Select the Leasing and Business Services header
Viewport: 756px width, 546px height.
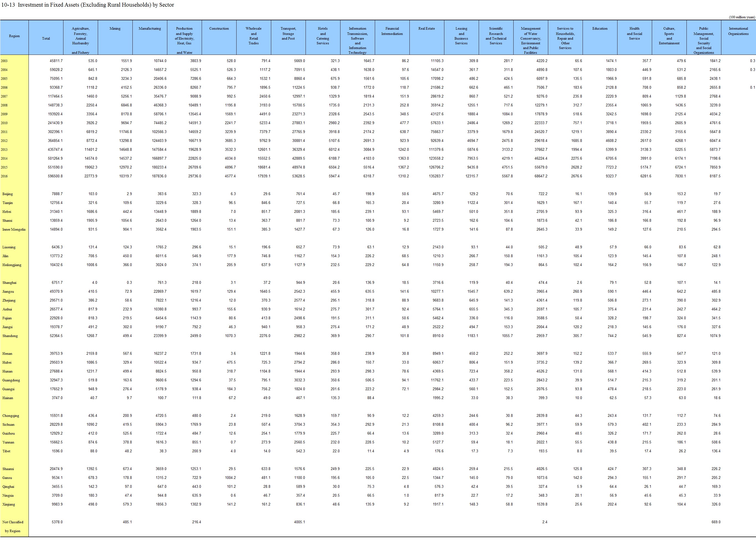[461, 36]
